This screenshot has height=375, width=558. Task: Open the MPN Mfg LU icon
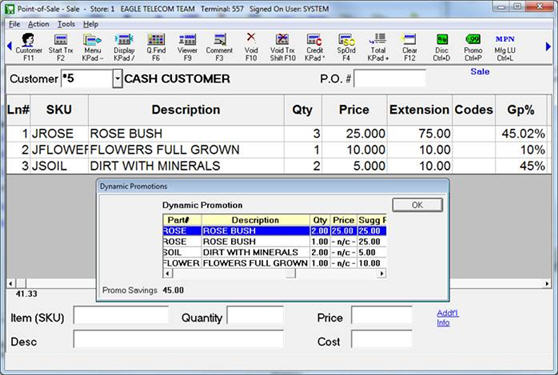[505, 47]
